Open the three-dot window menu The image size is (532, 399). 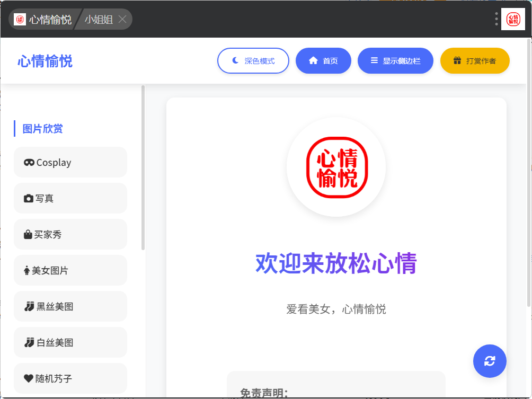pyautogui.click(x=496, y=19)
